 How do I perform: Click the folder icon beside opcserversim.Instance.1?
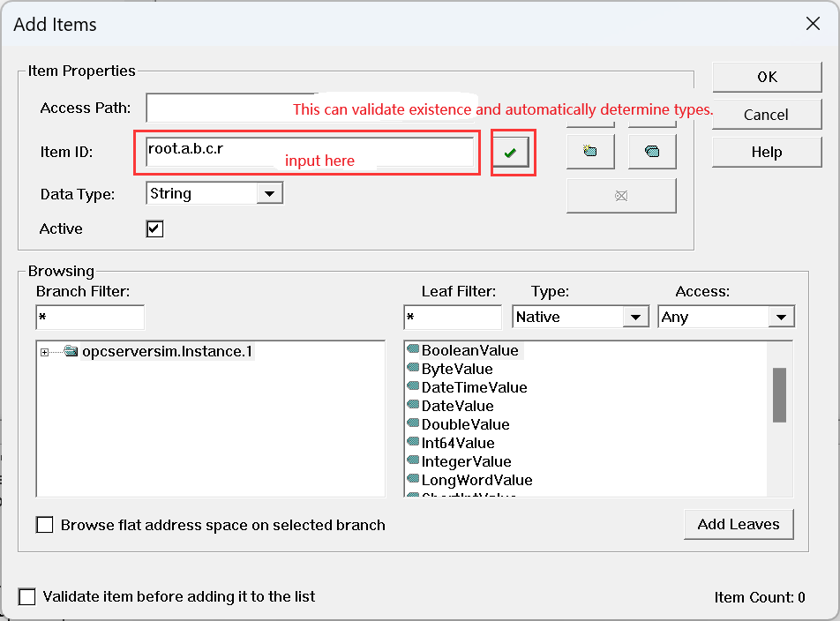71,352
